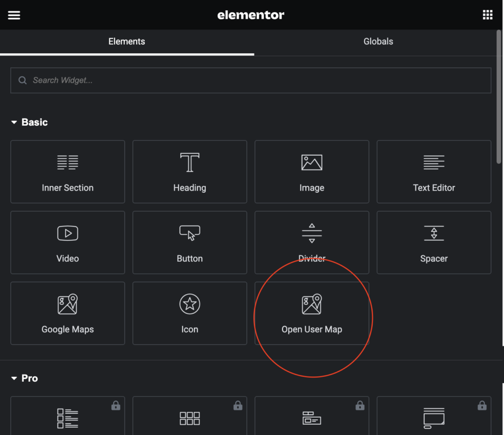Select the Video widget
The height and width of the screenshot is (435, 504).
click(x=67, y=242)
